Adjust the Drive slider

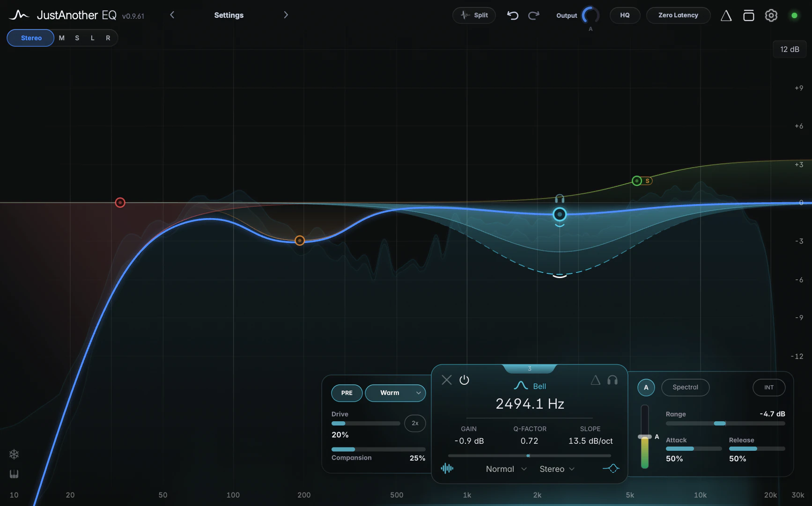click(x=366, y=423)
